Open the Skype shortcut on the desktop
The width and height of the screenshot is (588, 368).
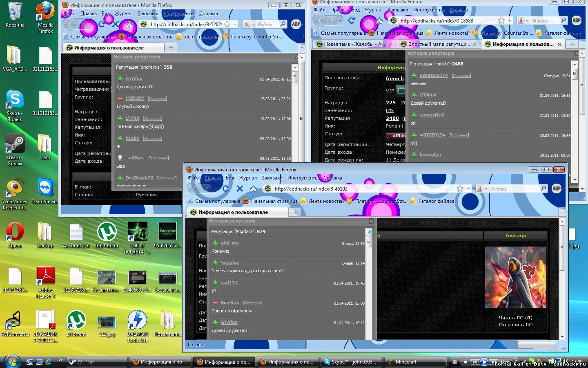pyautogui.click(x=15, y=105)
